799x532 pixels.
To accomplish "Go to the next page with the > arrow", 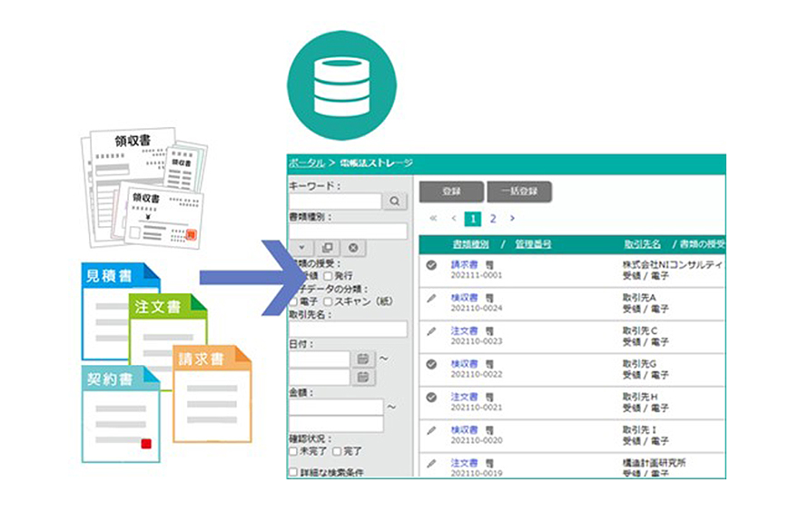I will [512, 219].
